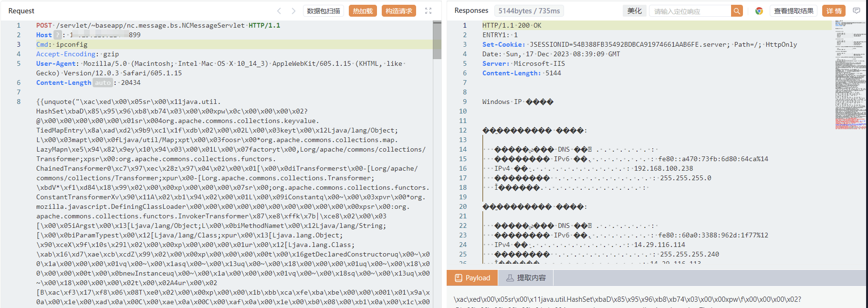Screen dimensions: 868x308
Task: Click the Payload tab icon
Action: [459, 278]
